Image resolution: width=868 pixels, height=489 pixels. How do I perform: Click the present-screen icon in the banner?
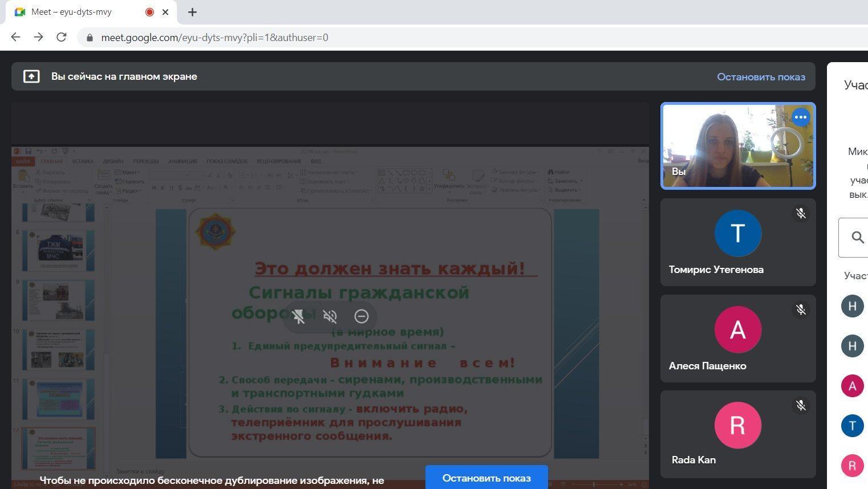[x=31, y=76]
